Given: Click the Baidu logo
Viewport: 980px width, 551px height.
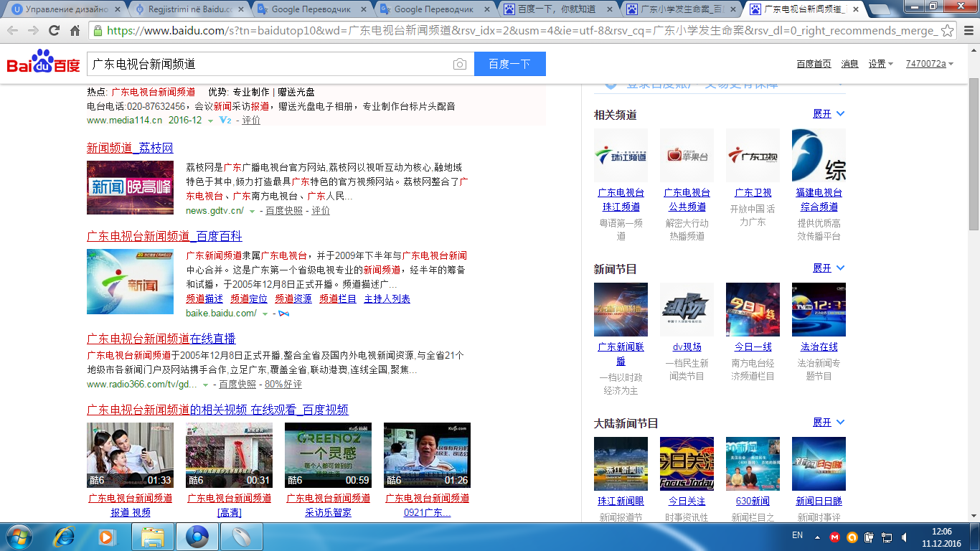Looking at the screenshot, I should coord(43,62).
